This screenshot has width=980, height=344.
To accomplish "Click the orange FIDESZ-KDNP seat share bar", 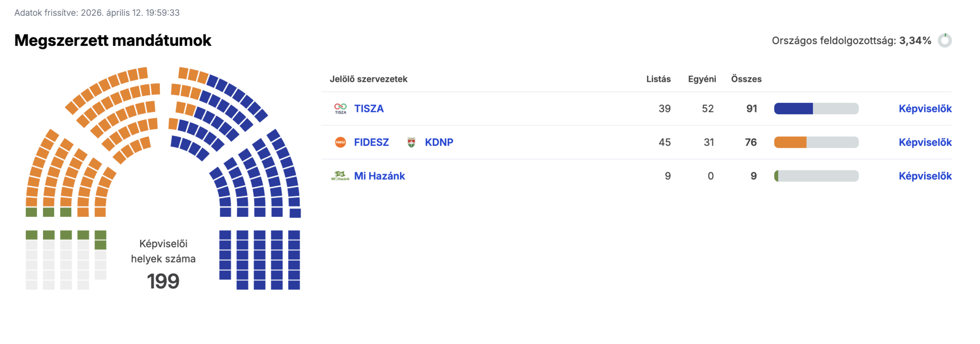I will coord(790,142).
